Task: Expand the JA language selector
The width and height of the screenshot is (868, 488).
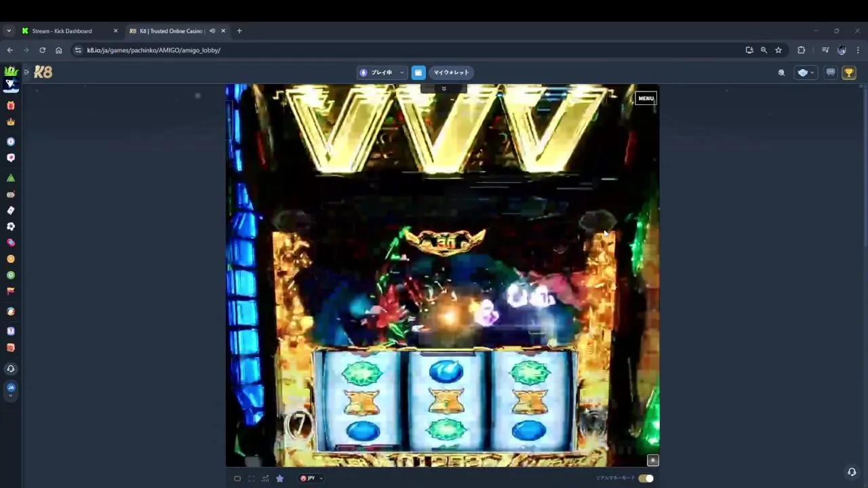Action: 10,390
